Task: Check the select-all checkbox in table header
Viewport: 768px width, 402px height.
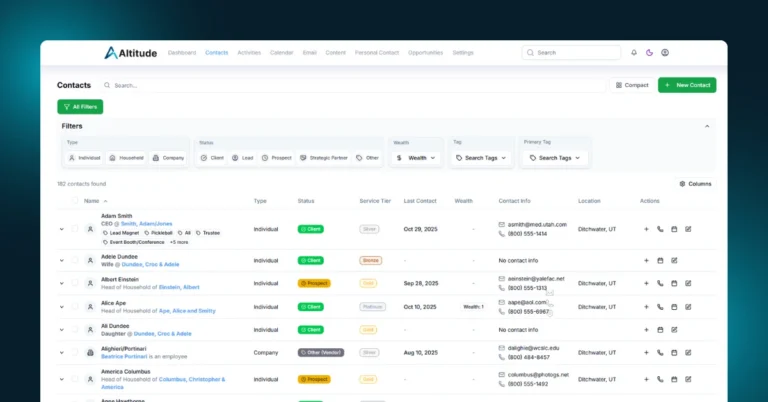Action: [74, 201]
